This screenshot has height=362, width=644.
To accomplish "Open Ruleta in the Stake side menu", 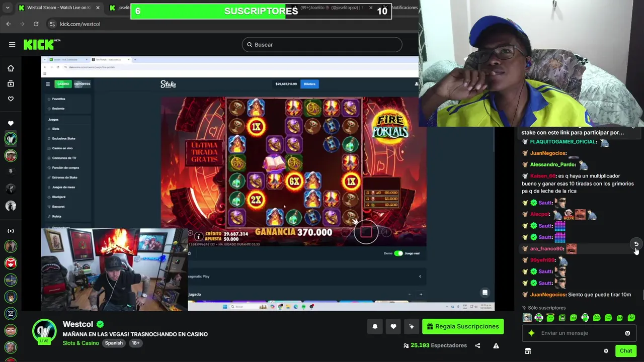I will [57, 216].
